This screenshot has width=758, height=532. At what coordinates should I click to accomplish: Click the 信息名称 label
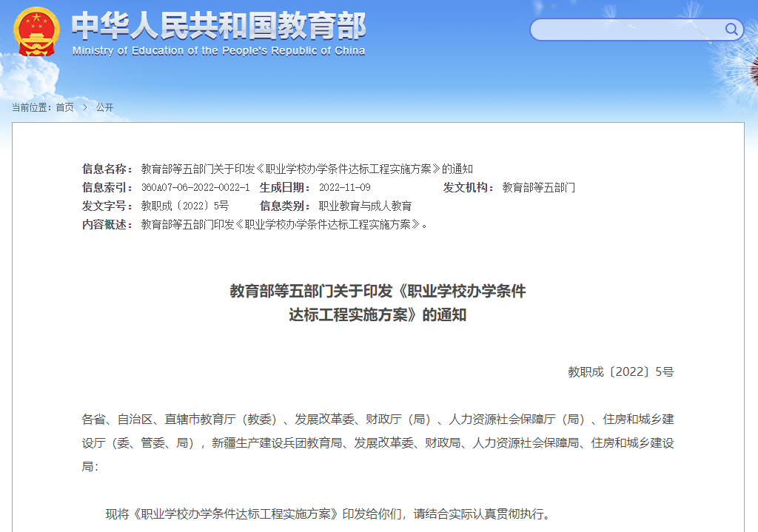(x=107, y=169)
